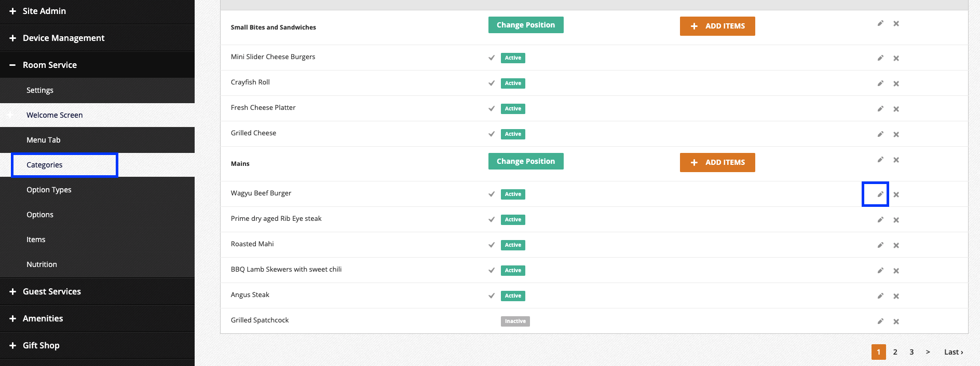The image size is (980, 366).
Task: Go to page 2 of results
Action: pyautogui.click(x=895, y=352)
